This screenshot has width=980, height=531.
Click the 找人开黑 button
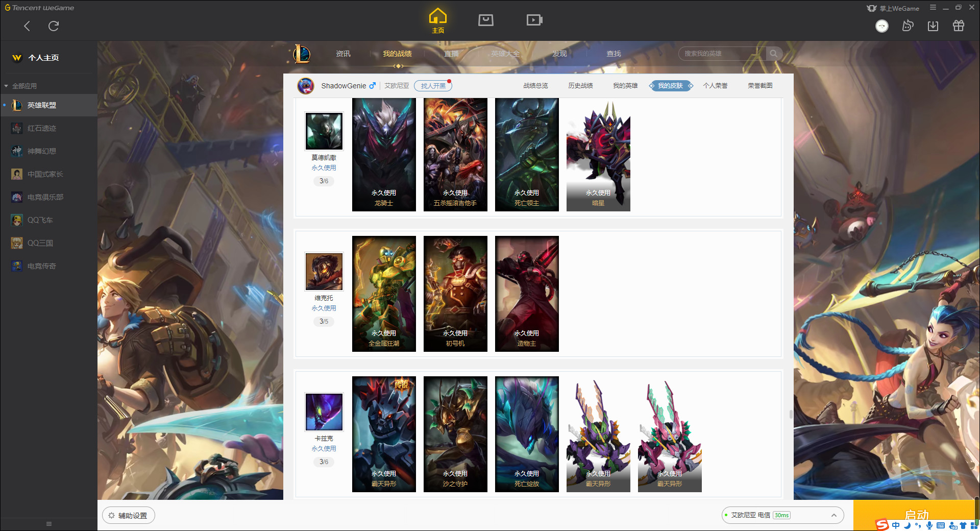[x=433, y=86]
